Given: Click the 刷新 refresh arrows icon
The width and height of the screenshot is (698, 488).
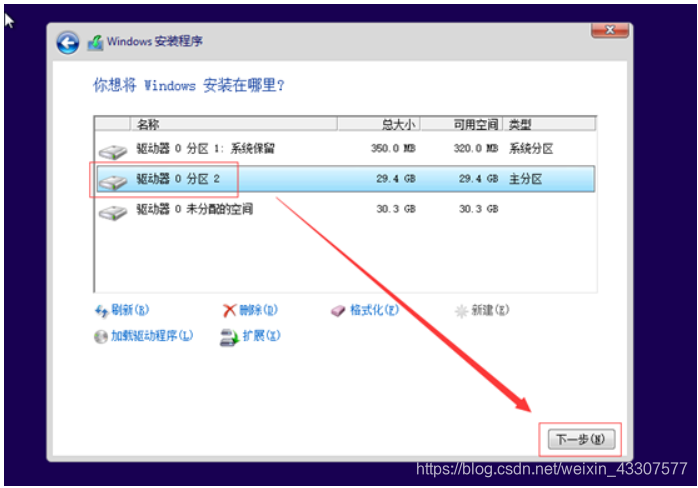Looking at the screenshot, I should click(101, 311).
